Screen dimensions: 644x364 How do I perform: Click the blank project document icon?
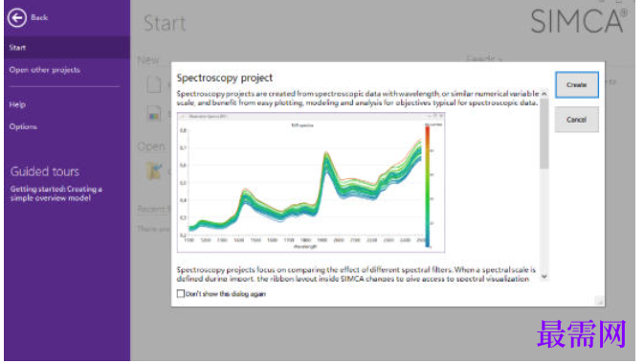154,84
